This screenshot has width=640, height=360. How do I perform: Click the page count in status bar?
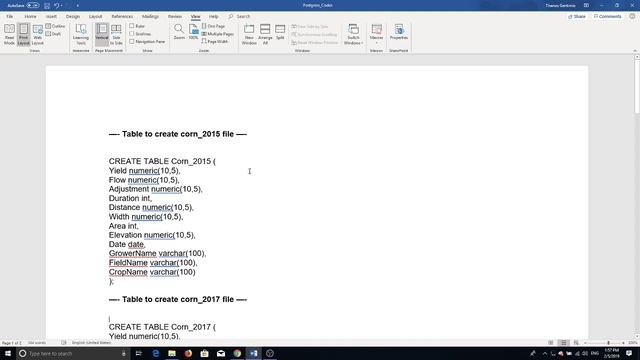(11, 343)
